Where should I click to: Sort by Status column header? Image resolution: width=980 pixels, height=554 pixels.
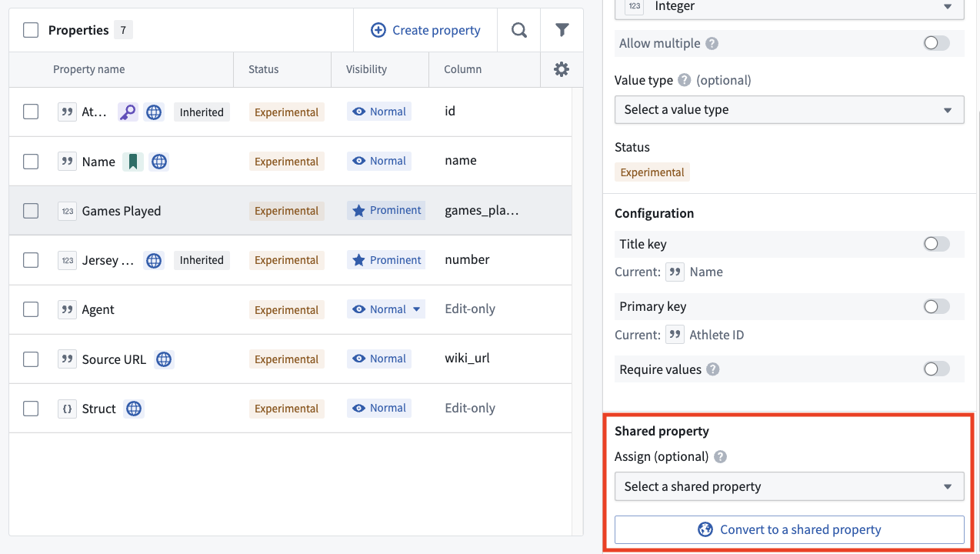point(263,69)
